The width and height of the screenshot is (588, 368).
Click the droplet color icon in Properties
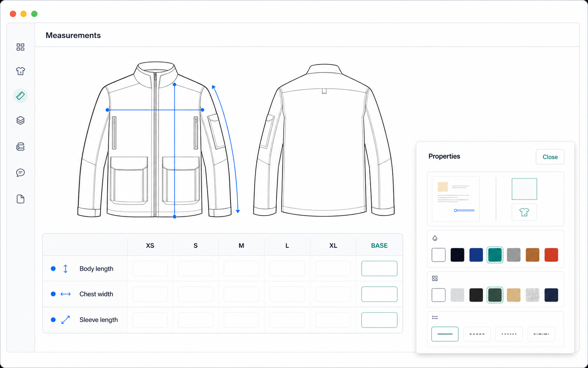click(x=435, y=238)
